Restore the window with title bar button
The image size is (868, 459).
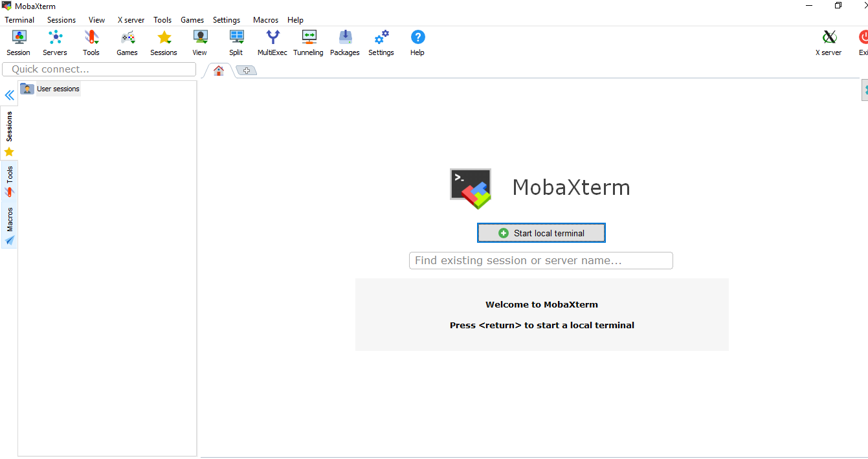click(838, 5)
